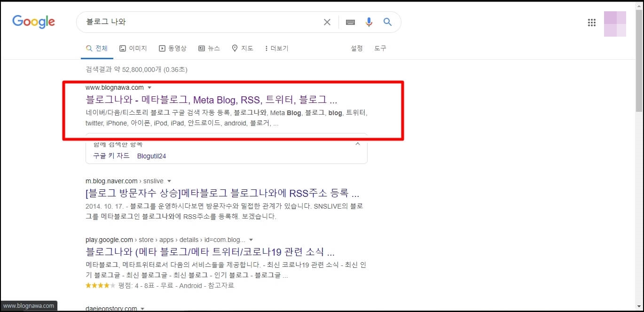644x312 pixels.
Task: Click the scrollbar up arrow
Action: pos(639,6)
